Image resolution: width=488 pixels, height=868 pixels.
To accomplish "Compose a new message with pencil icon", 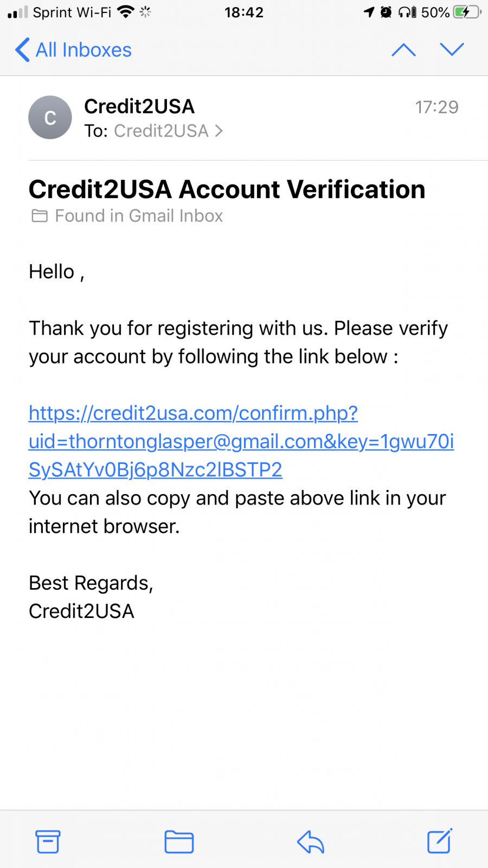I will 440,841.
